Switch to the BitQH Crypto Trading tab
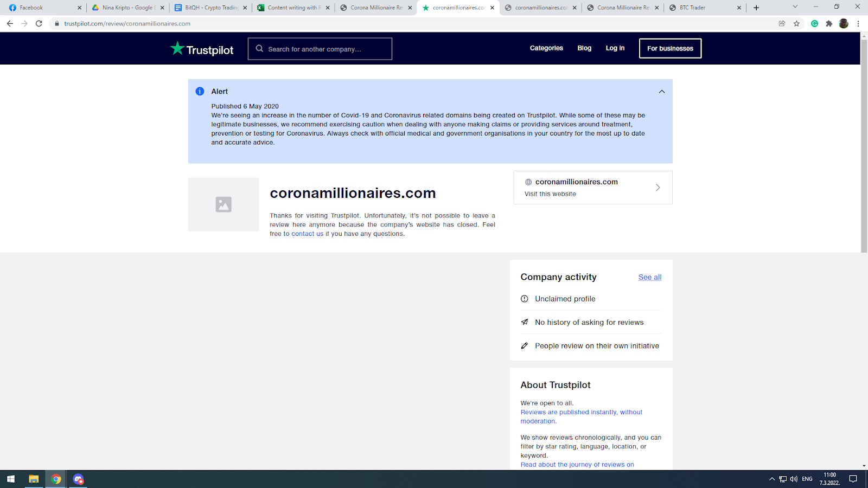868x488 pixels. pos(210,8)
